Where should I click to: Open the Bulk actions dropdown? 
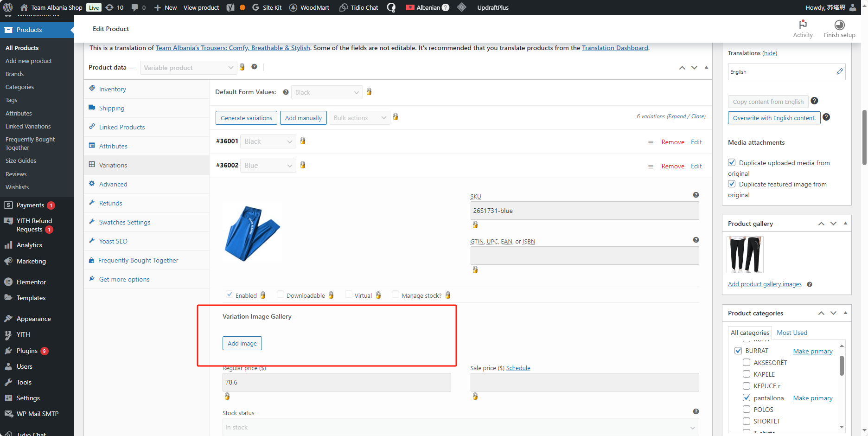pyautogui.click(x=359, y=118)
